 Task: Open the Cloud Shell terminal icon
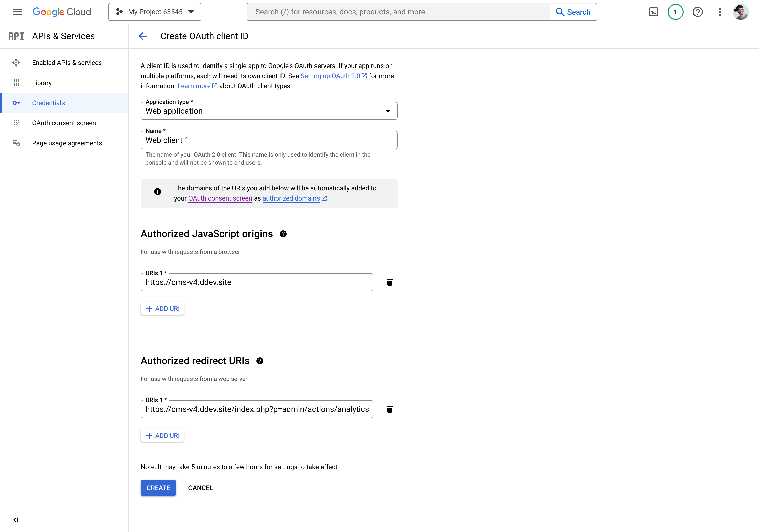654,12
